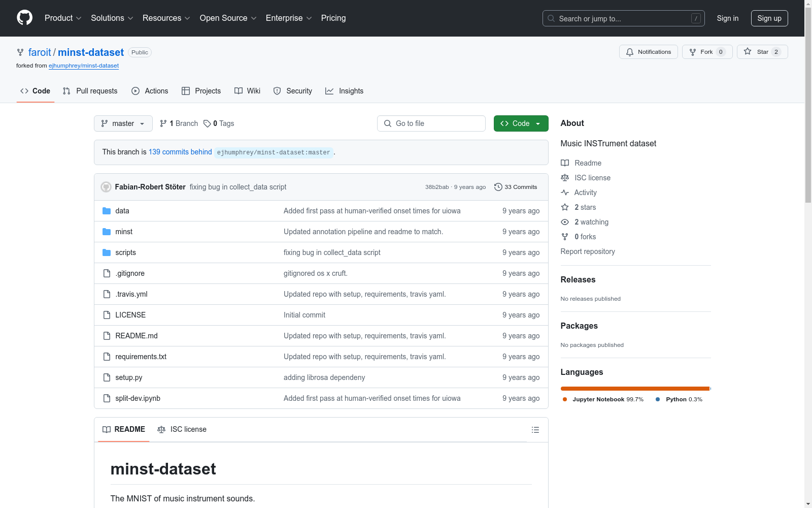Open the split-dev.ipynb file name
This screenshot has height=508, width=812.
tap(138, 398)
